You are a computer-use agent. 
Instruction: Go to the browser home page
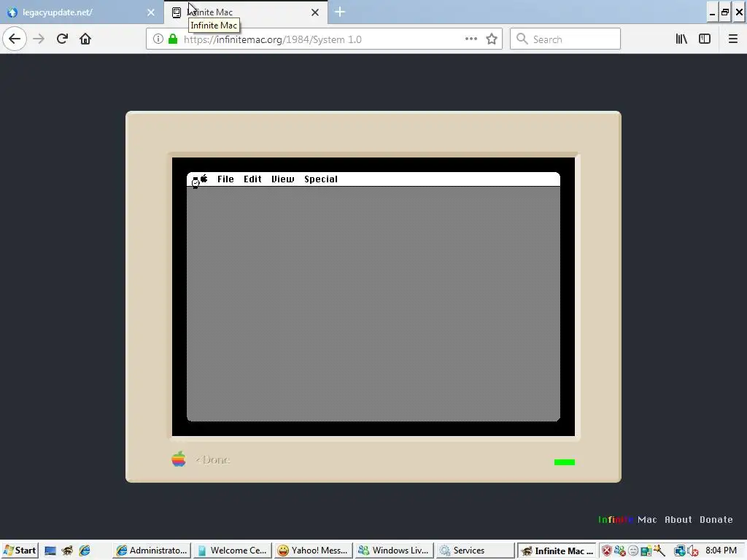(85, 39)
